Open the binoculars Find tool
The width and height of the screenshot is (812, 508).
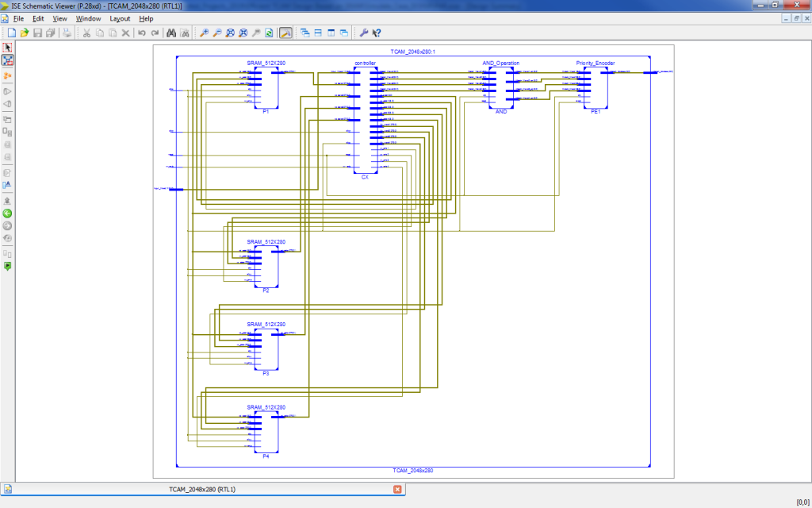pyautogui.click(x=172, y=33)
